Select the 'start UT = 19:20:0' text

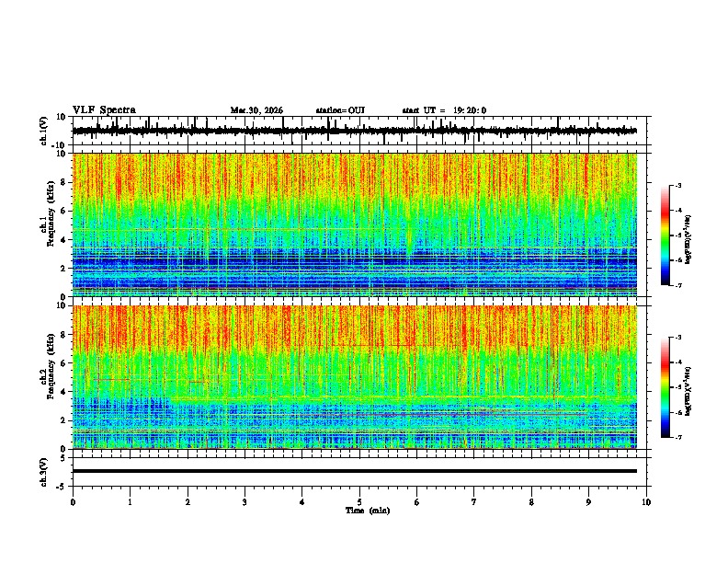pyautogui.click(x=444, y=110)
